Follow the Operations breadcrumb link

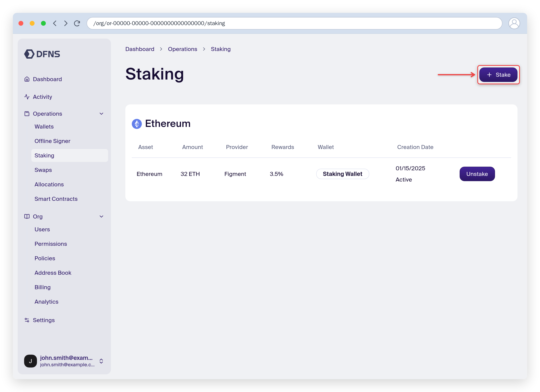[x=182, y=49]
